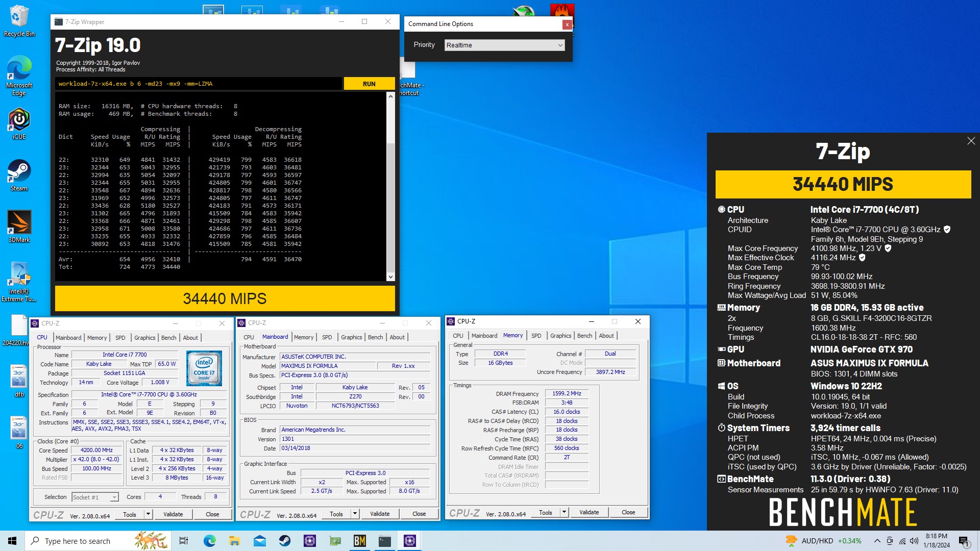980x551 pixels.
Task: Expand Tools arrow in CPU-Z CPU window
Action: click(148, 514)
